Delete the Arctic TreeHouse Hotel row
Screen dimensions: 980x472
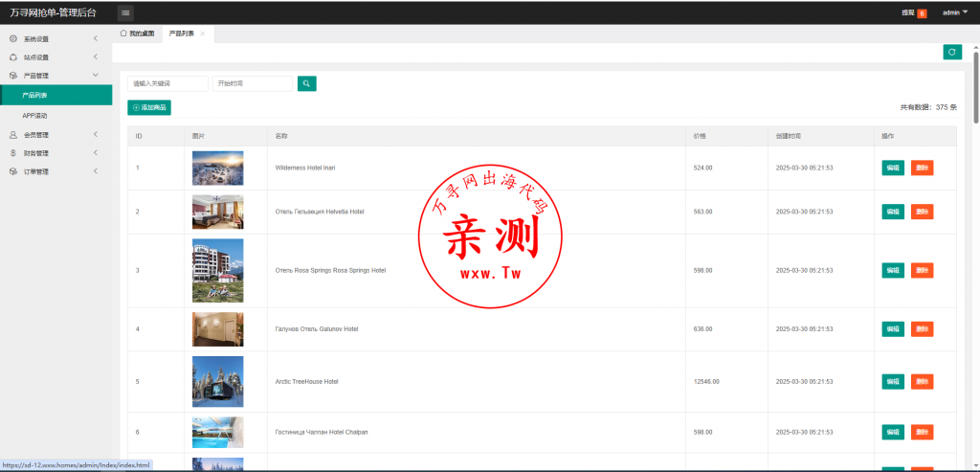coord(922,382)
